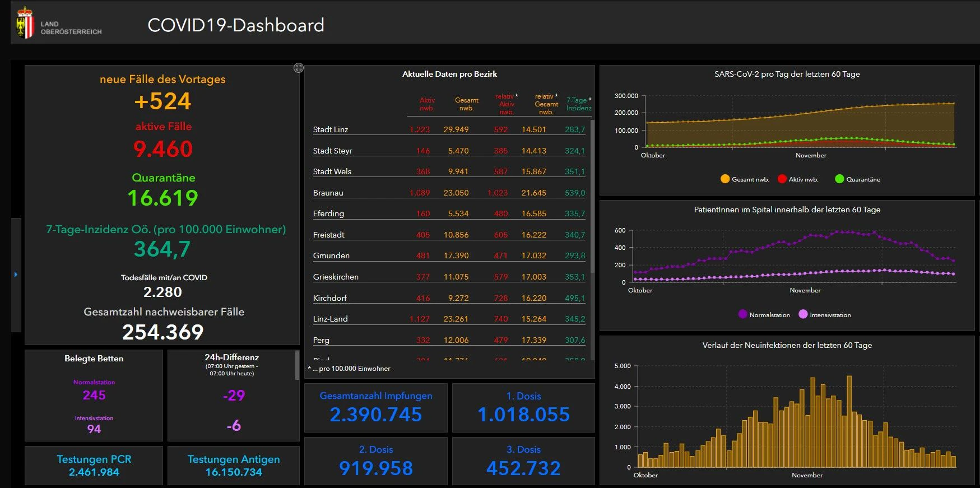Select the Stadt Wels district row

pyautogui.click(x=449, y=171)
